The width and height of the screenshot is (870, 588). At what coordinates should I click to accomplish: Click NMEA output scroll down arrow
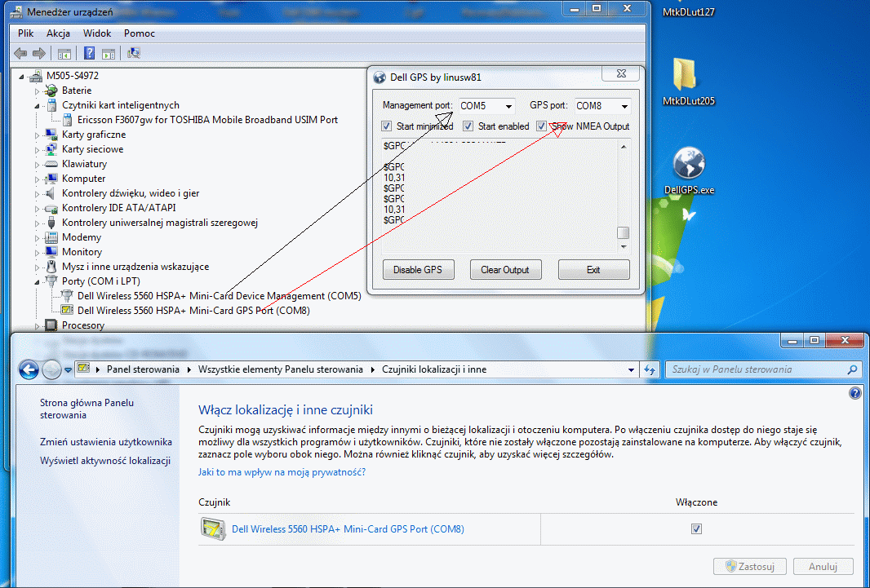tap(623, 247)
